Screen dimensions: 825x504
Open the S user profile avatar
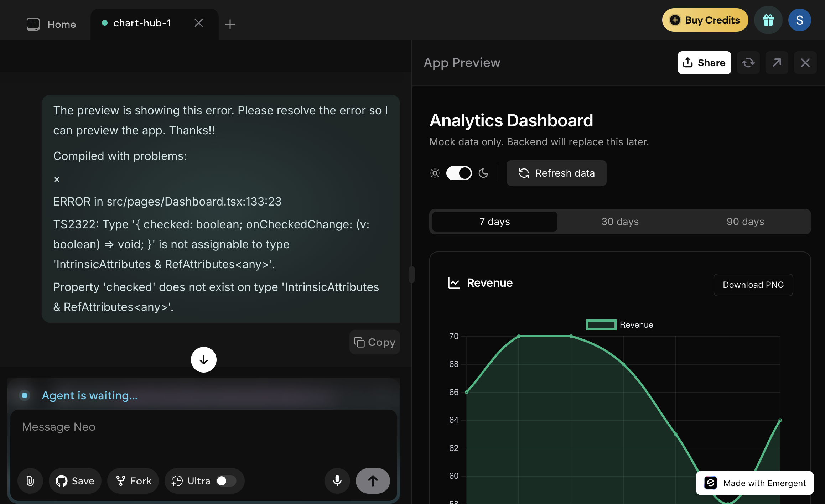799,20
